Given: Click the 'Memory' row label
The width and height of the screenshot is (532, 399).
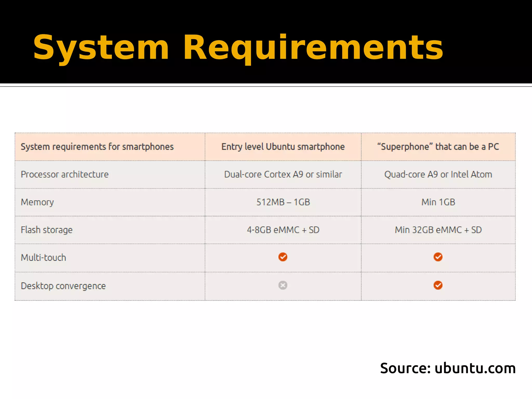Looking at the screenshot, I should [37, 202].
